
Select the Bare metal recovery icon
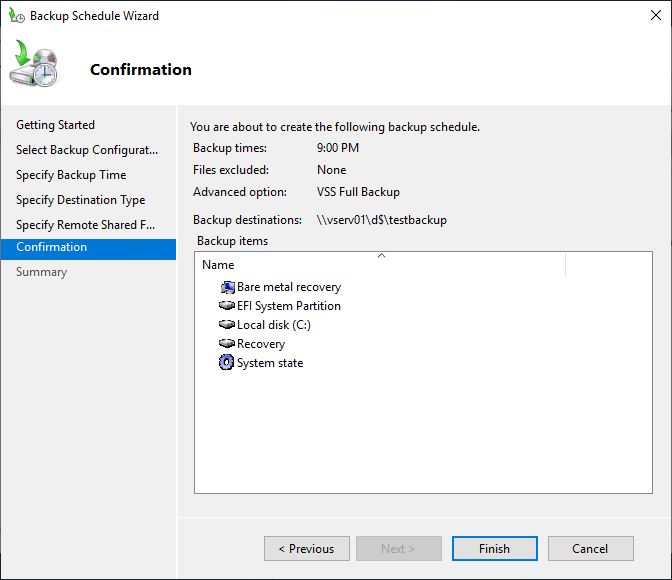(x=228, y=287)
